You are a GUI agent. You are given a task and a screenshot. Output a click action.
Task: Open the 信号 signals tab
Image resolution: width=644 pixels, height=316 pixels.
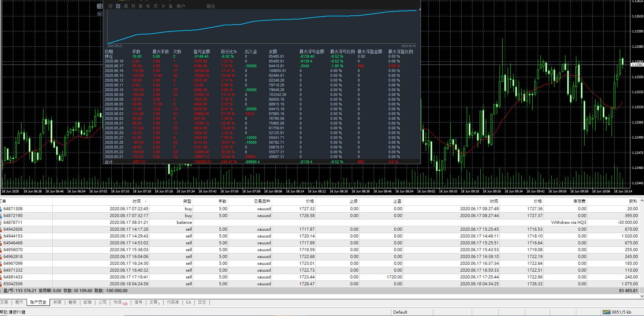(x=138, y=302)
